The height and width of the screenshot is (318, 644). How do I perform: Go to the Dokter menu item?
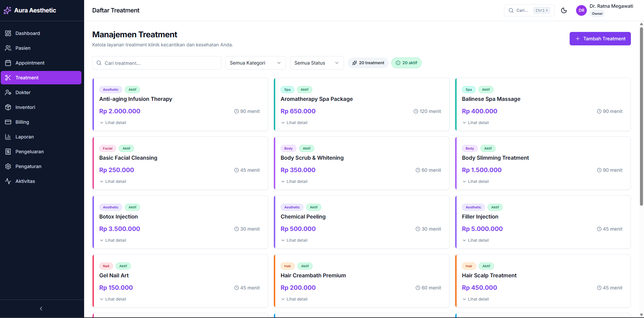click(23, 92)
